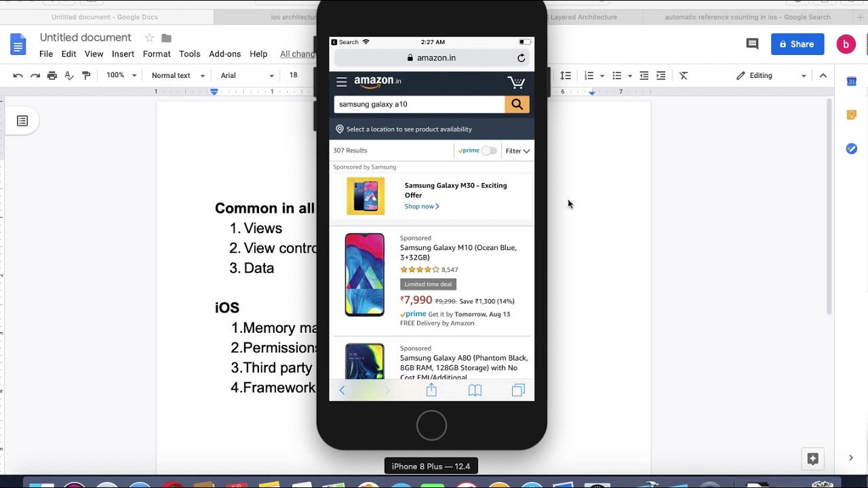This screenshot has width=868, height=488.
Task: Open the File menu
Action: [46, 54]
